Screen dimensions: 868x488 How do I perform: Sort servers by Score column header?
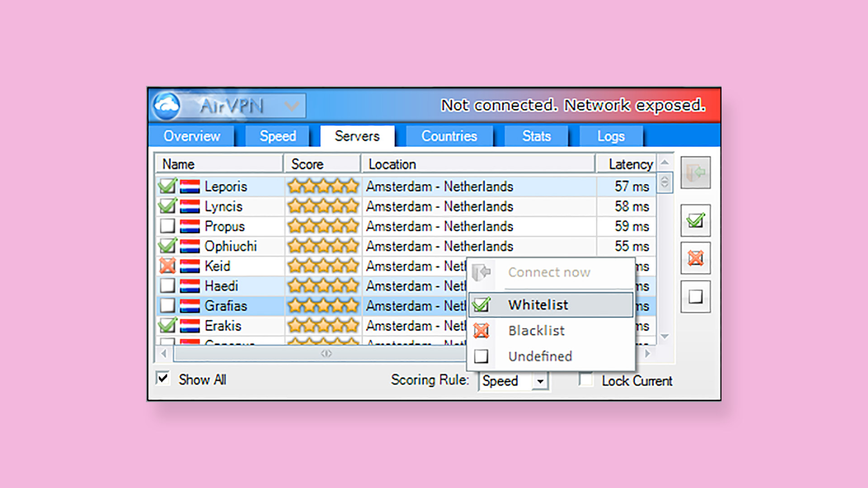pos(322,164)
